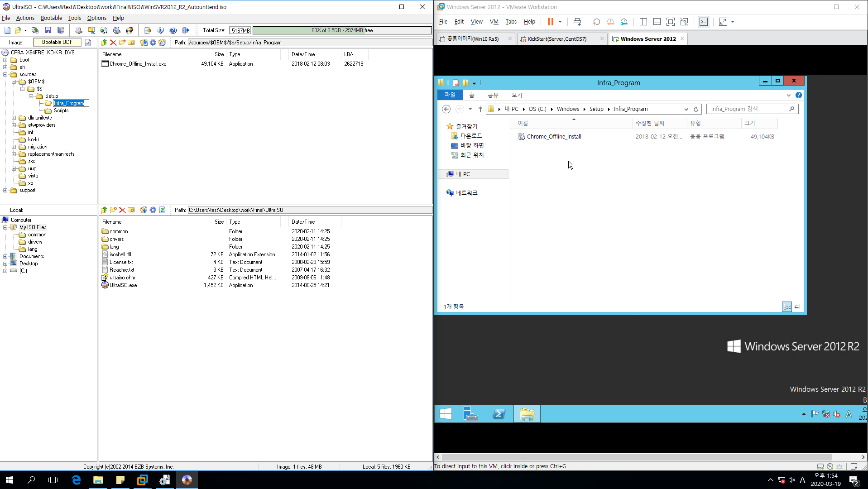The image size is (868, 489).
Task: Click UltraISO capacity usage bar
Action: pos(342,30)
